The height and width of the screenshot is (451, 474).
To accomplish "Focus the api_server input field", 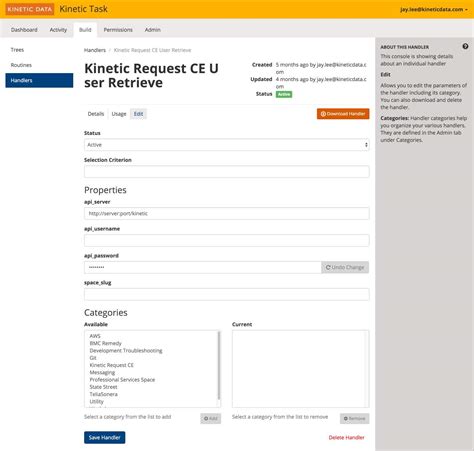I will pos(227,214).
